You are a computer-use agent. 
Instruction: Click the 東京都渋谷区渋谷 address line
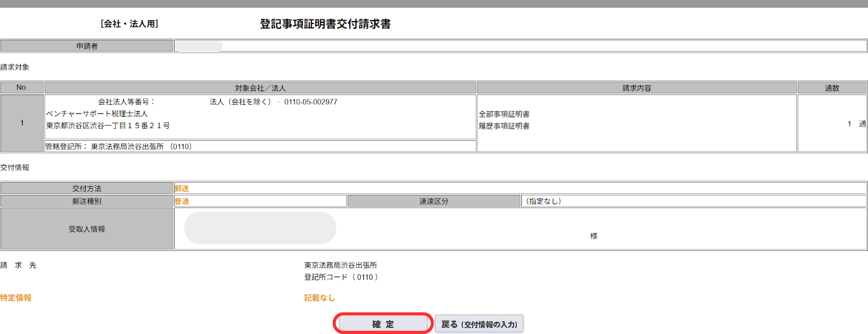pos(108,125)
